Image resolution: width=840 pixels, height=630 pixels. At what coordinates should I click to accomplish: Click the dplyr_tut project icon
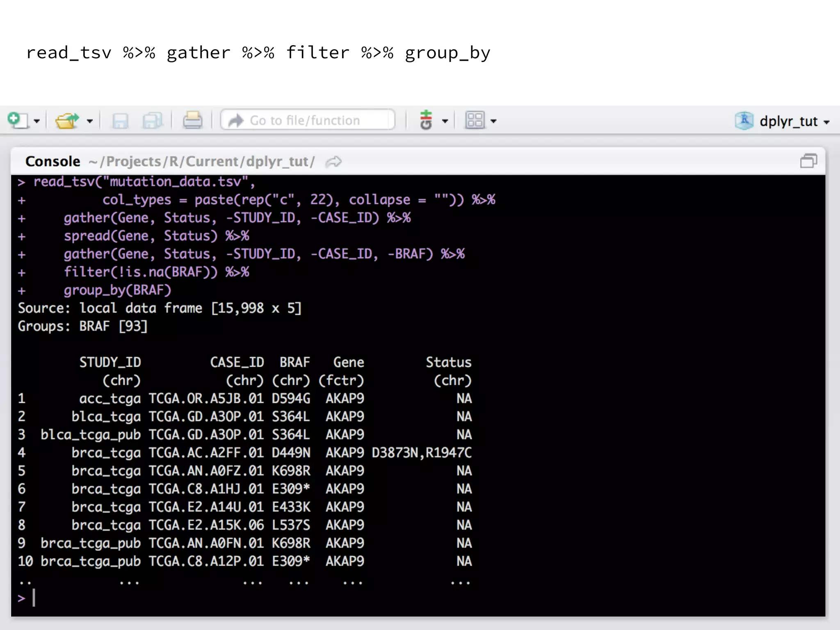click(744, 121)
